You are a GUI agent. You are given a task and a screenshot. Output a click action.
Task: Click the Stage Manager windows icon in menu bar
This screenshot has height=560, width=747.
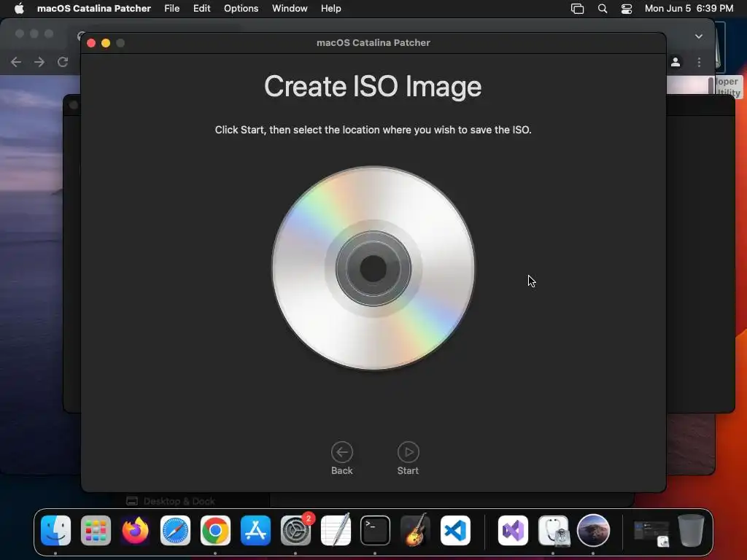[x=578, y=9]
